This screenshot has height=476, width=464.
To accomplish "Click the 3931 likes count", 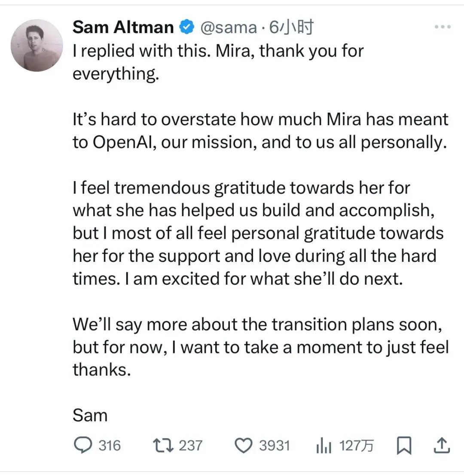I will [x=274, y=446].
